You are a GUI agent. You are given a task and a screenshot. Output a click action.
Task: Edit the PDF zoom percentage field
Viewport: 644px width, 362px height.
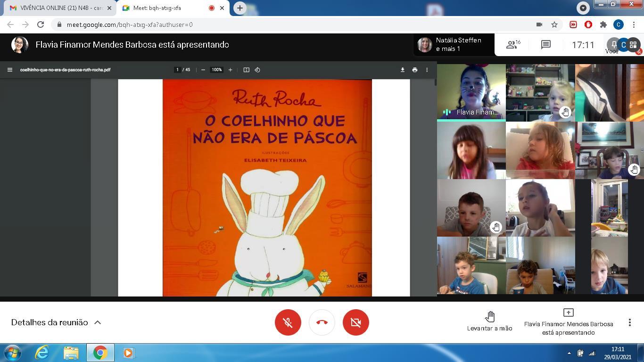(216, 70)
